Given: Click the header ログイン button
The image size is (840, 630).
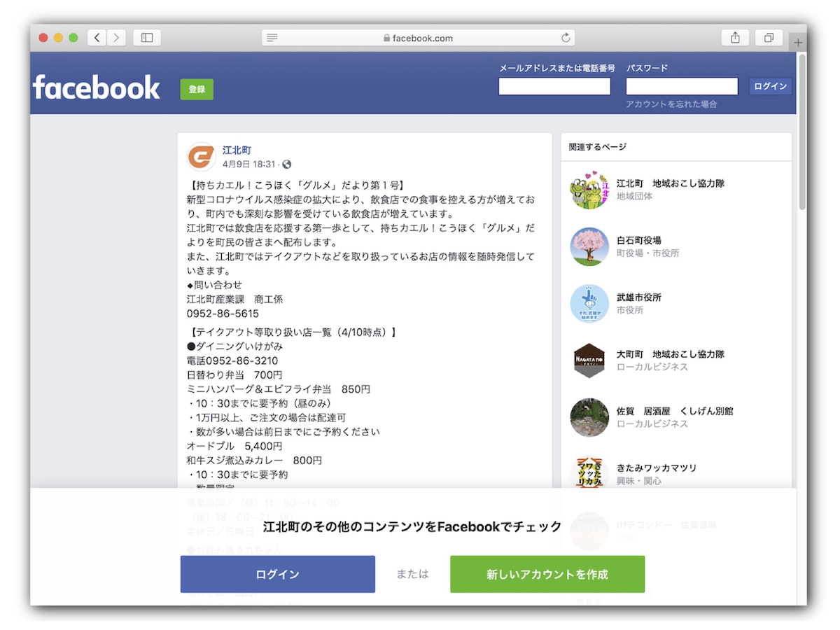Looking at the screenshot, I should tap(771, 86).
